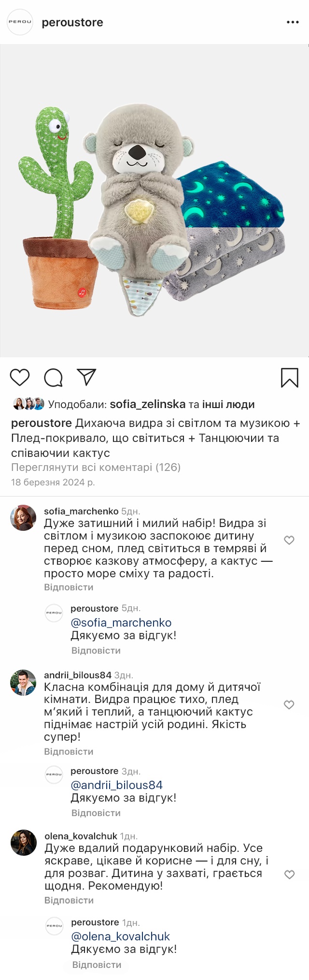Image resolution: width=309 pixels, height=980 pixels.
Task: Like sofia_marchenko's comment
Action: coord(289,540)
